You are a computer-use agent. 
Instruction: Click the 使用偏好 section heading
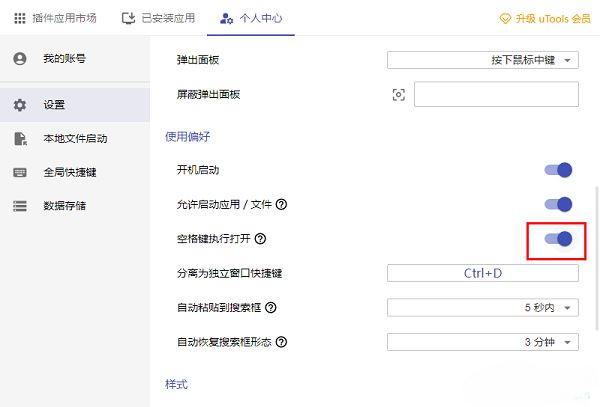[188, 137]
